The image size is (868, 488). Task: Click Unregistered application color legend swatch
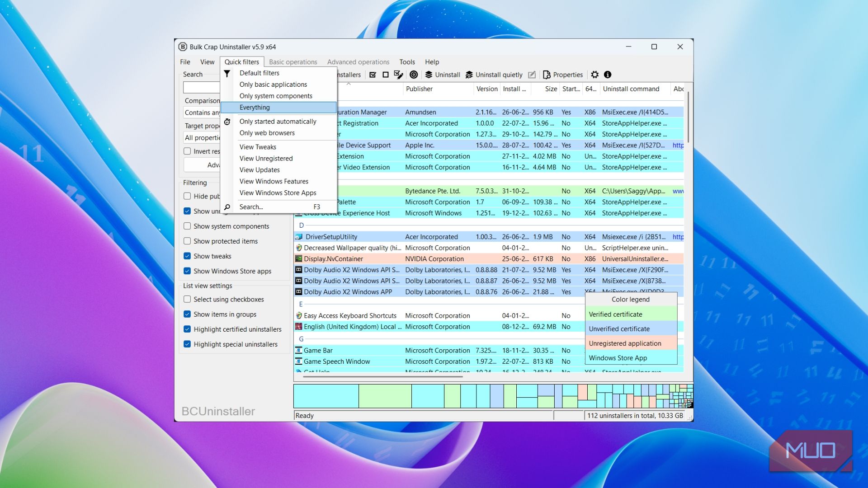point(631,343)
